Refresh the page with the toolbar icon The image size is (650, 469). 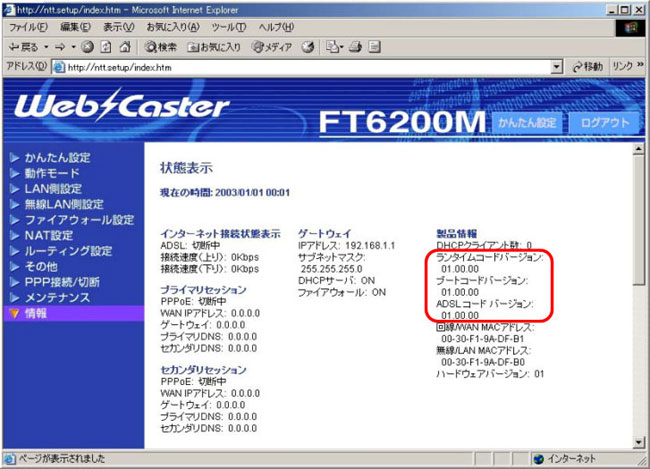105,46
